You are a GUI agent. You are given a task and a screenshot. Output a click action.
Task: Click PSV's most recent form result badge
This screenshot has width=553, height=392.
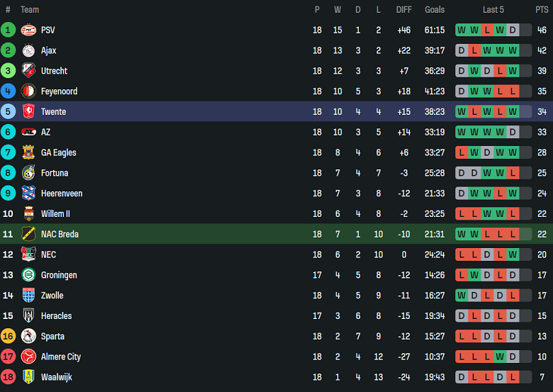pyautogui.click(x=513, y=30)
